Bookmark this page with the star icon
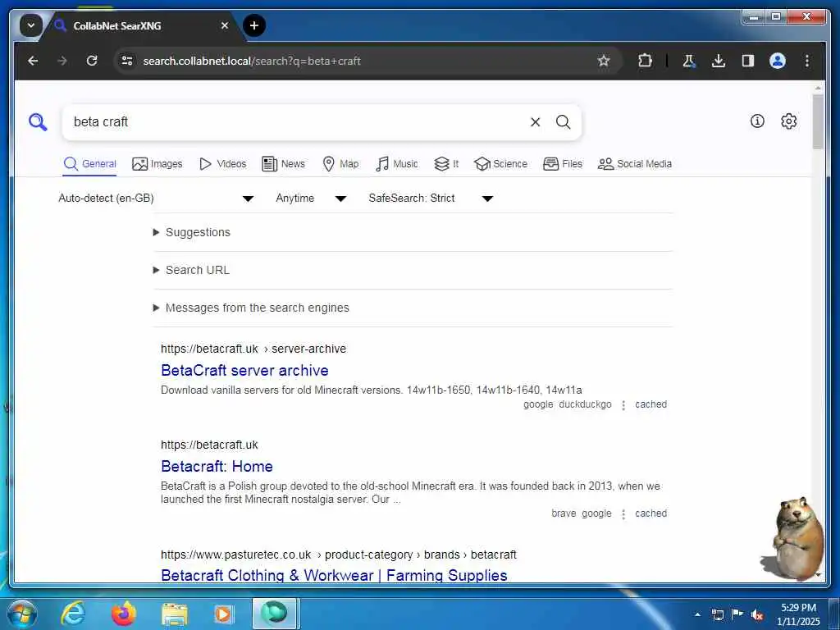 click(603, 61)
